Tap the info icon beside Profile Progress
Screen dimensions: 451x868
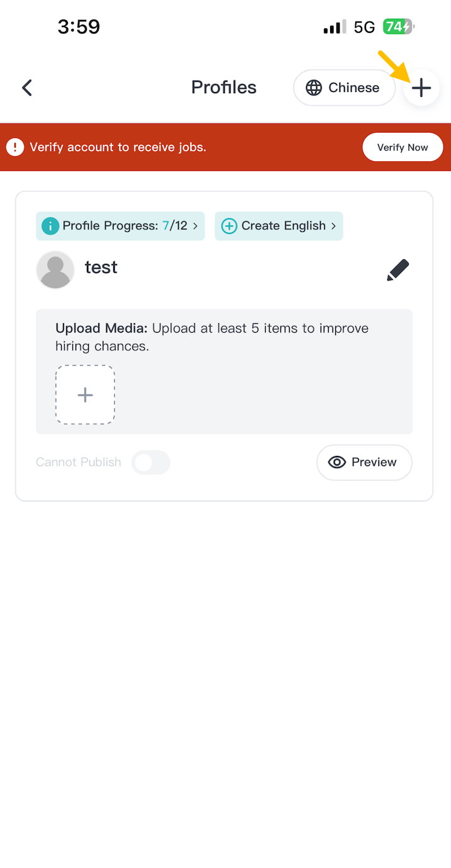50,226
